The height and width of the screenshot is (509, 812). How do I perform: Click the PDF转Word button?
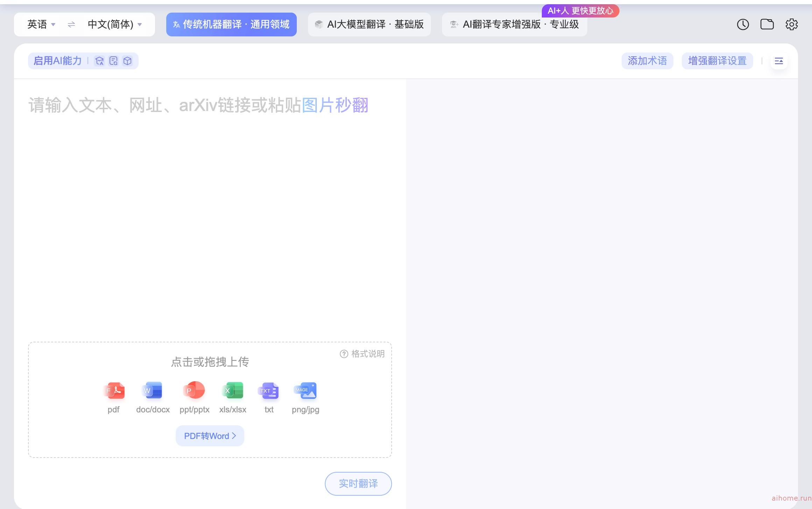pyautogui.click(x=210, y=436)
